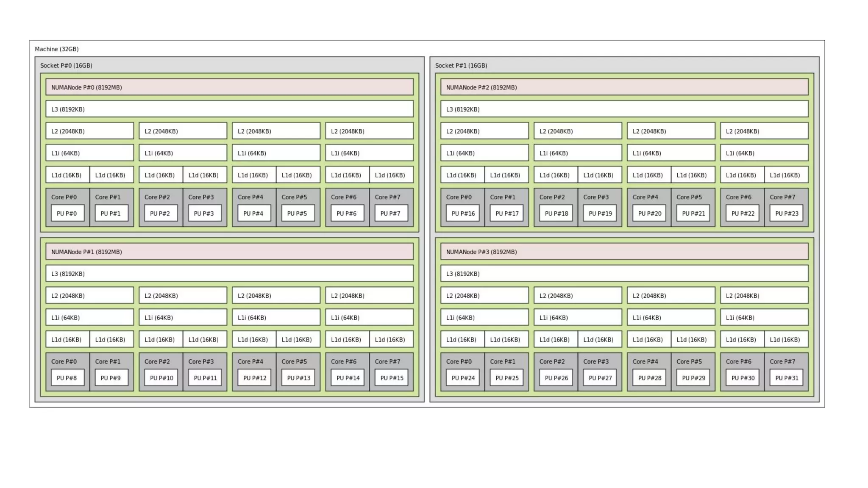
Task: Click the Socket P#0 (16GB) label
Action: pos(66,66)
